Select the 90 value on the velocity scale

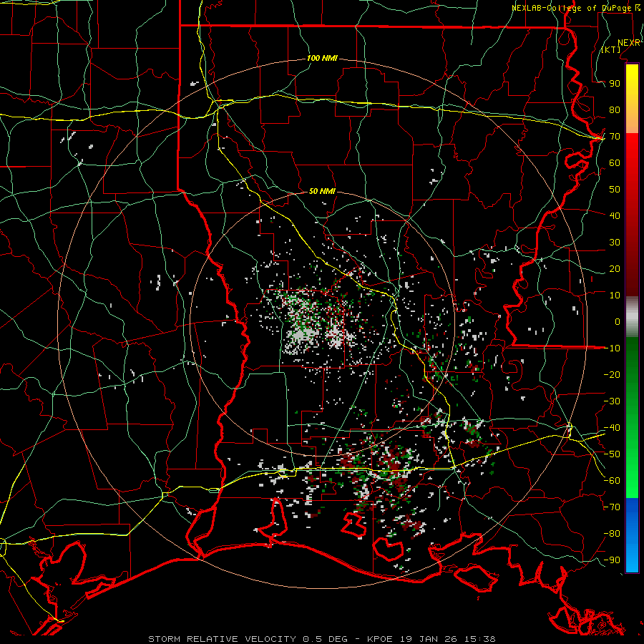tap(615, 84)
